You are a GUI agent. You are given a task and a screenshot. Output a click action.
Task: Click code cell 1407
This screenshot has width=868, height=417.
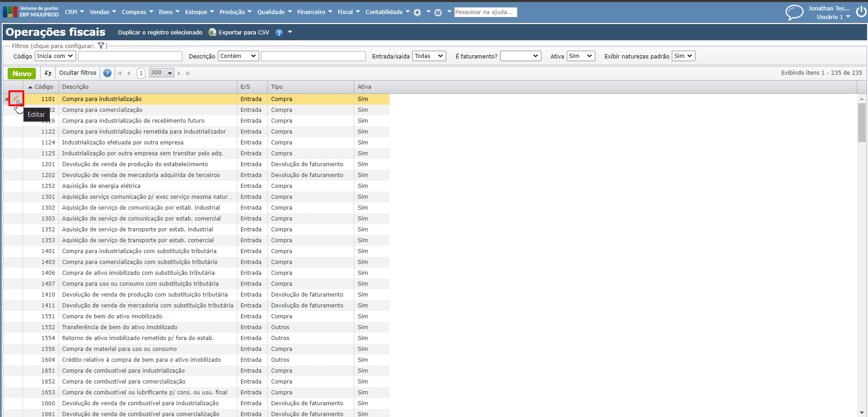41,284
